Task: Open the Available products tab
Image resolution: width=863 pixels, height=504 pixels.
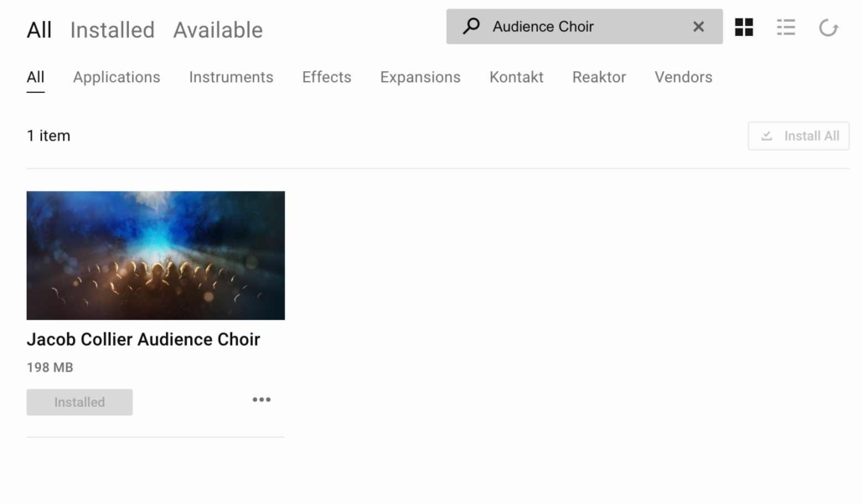Action: click(217, 29)
